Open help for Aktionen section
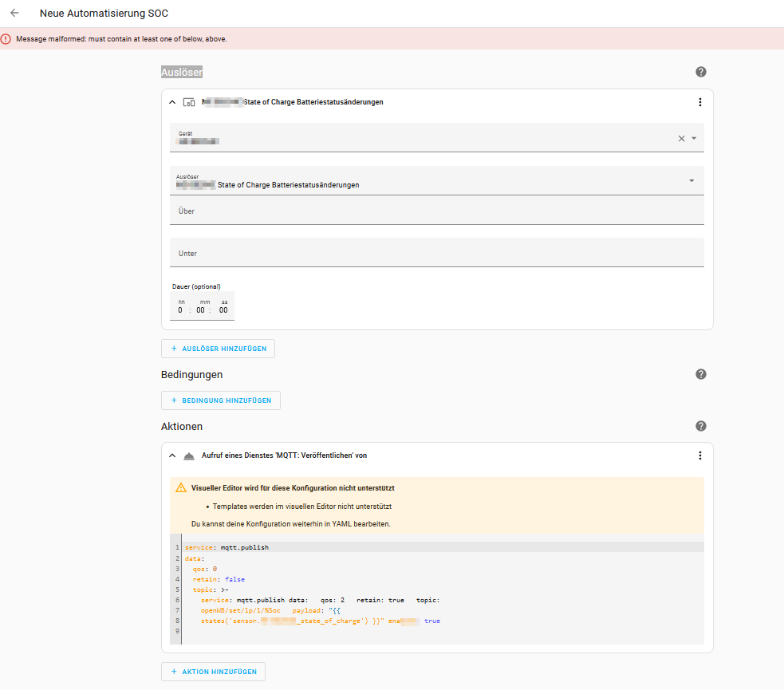This screenshot has height=690, width=784. click(701, 427)
